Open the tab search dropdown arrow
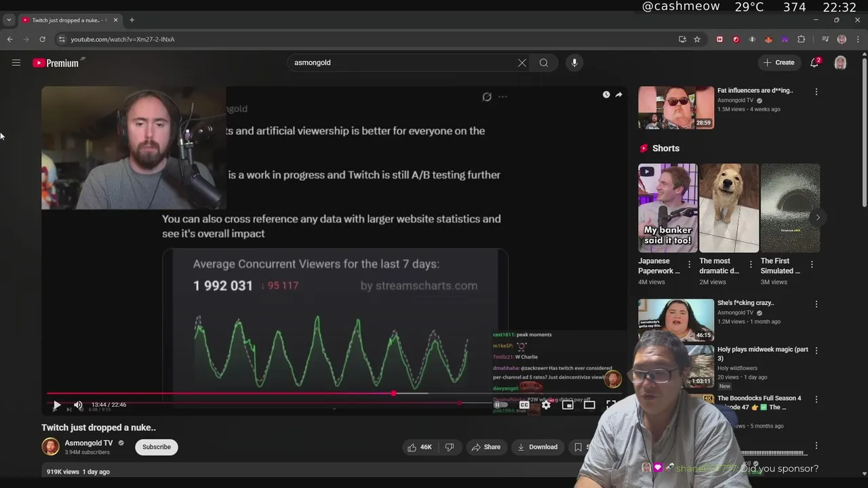 [9, 20]
